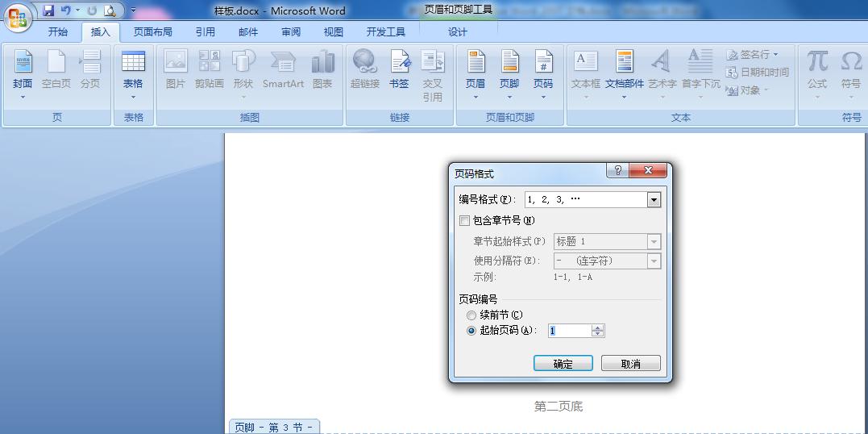Insert a picture (图片)
868x434 pixels.
176,70
